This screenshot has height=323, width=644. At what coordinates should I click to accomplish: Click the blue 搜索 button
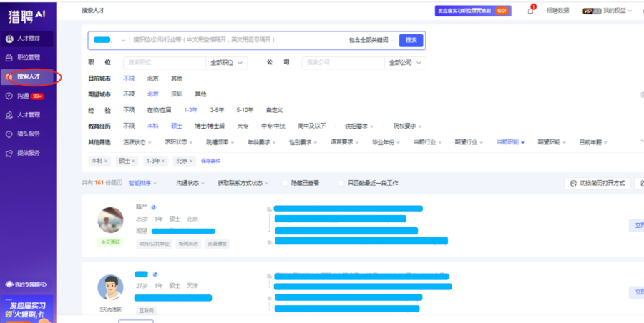point(411,40)
